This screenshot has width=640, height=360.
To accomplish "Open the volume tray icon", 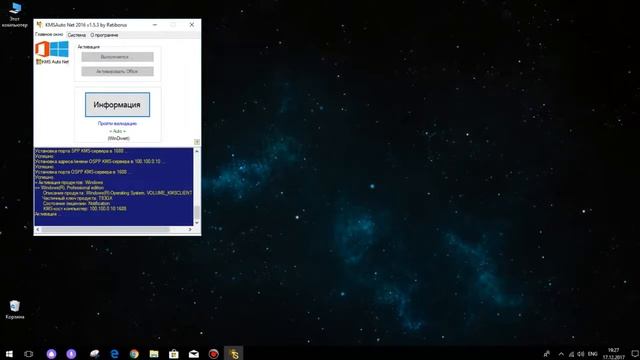I will [x=581, y=354].
